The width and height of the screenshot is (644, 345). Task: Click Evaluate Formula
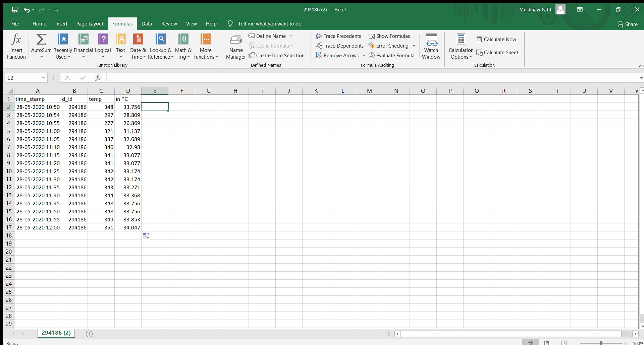391,55
